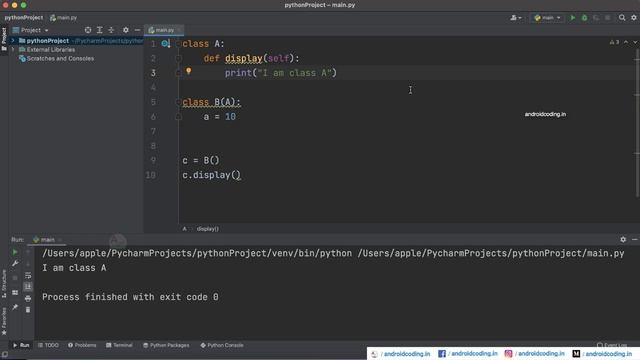Select the pythonProject root folder

point(47,41)
